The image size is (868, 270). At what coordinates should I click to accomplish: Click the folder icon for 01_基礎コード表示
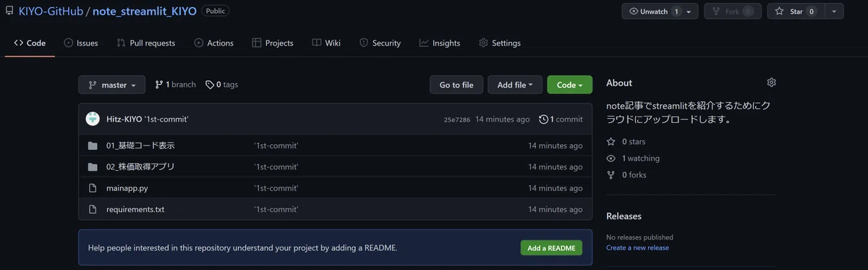tap(93, 145)
